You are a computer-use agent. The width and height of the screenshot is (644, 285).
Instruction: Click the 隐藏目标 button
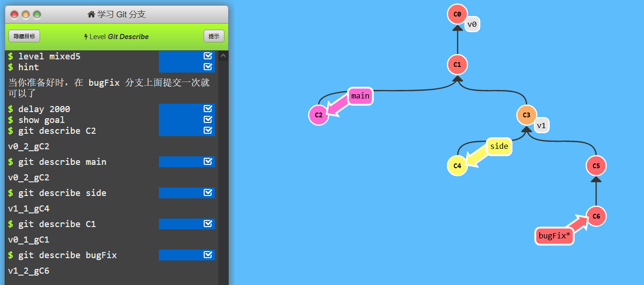pyautogui.click(x=24, y=36)
